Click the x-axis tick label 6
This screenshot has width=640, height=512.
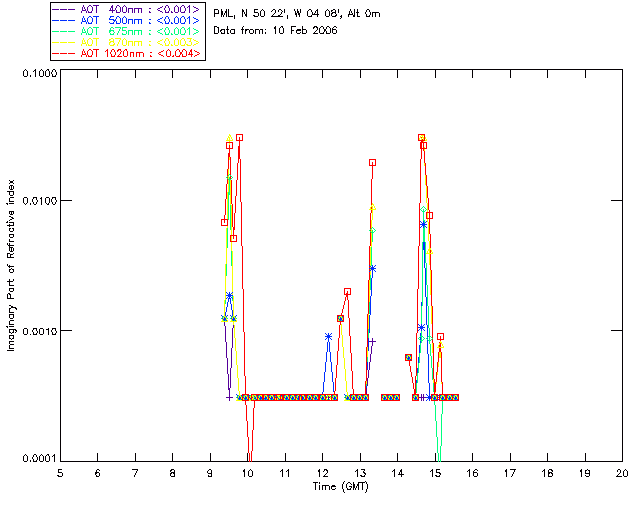click(x=98, y=473)
